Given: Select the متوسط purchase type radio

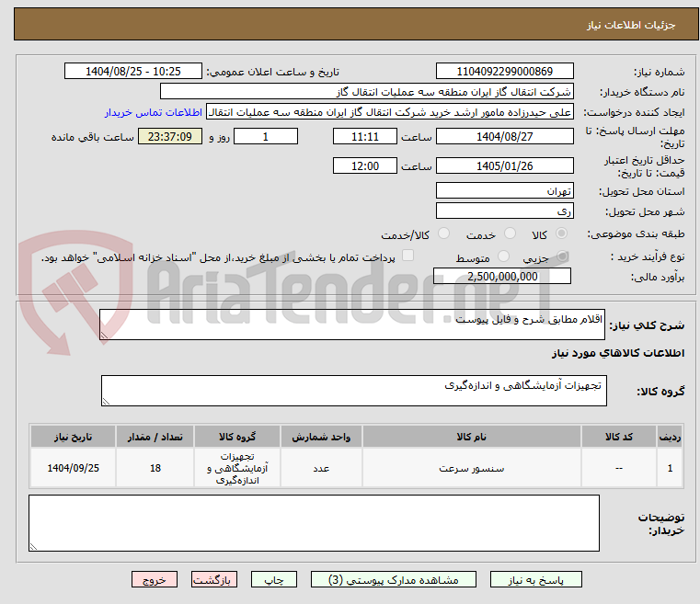Looking at the screenshot, I should (x=503, y=256).
